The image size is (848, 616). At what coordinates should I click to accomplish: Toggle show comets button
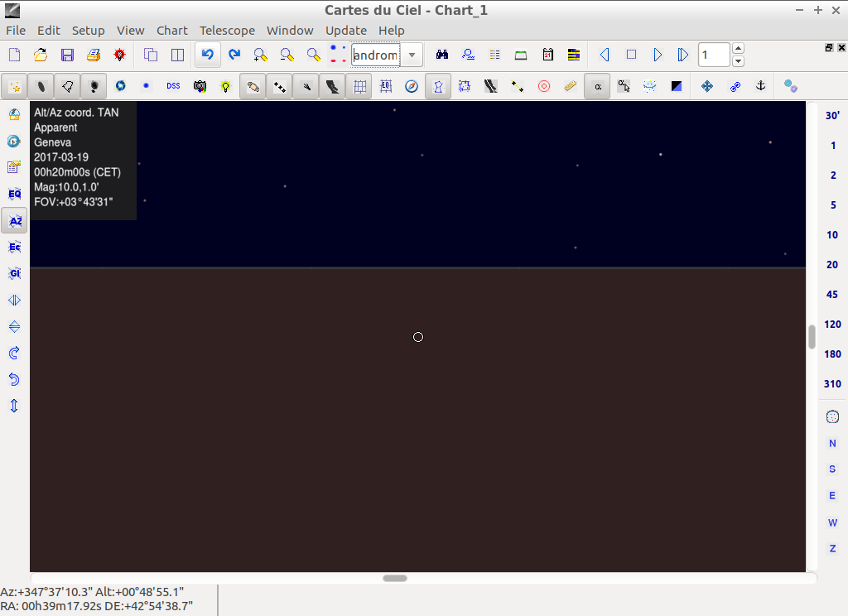pos(306,87)
